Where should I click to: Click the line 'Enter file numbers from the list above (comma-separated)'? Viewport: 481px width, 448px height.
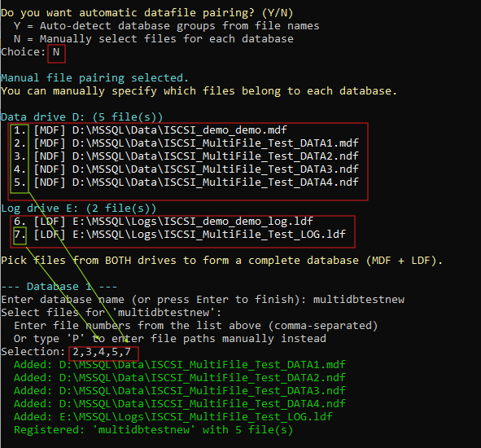[x=195, y=326]
